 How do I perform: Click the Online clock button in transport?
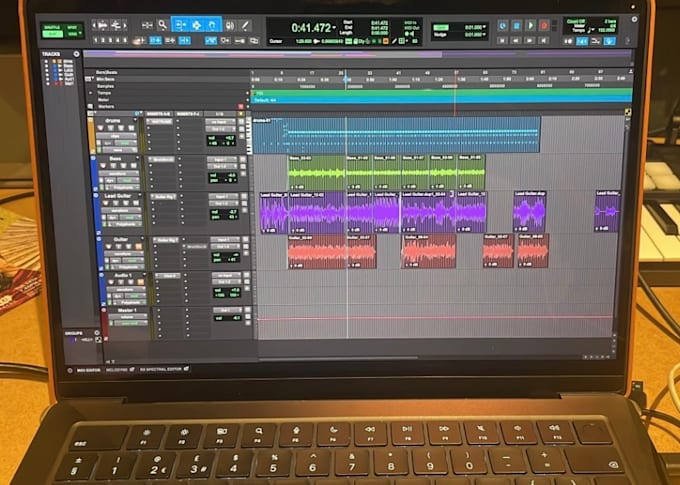502,26
